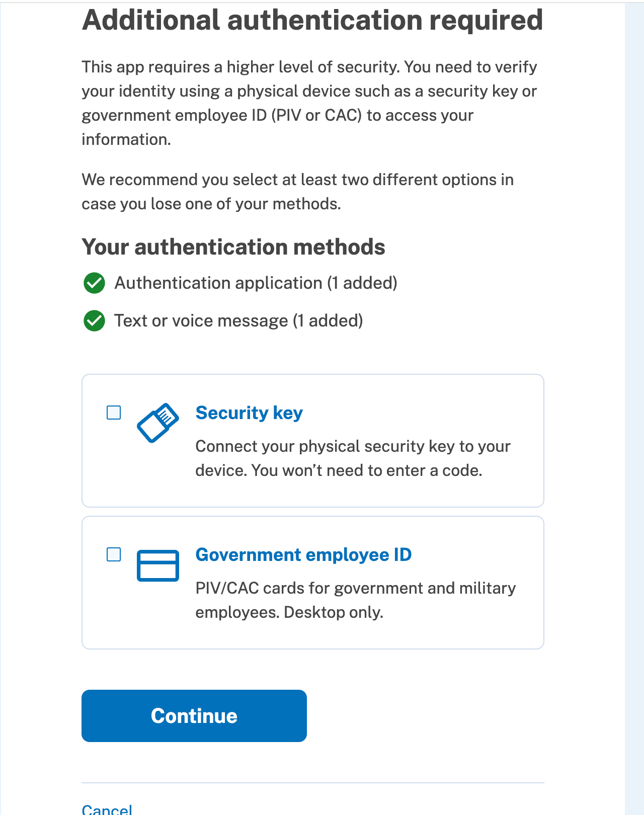This screenshot has height=815, width=644.
Task: Click the green checkmark beside Text or voice message
Action: [94, 321]
